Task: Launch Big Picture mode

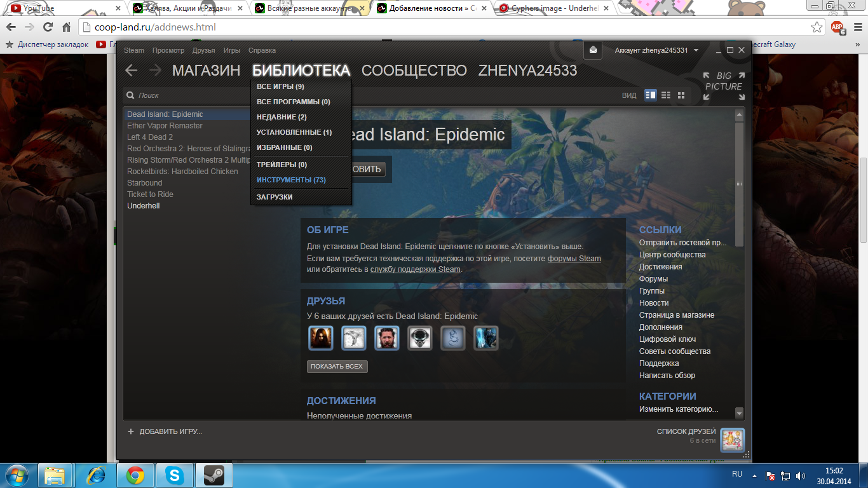Action: pyautogui.click(x=724, y=86)
